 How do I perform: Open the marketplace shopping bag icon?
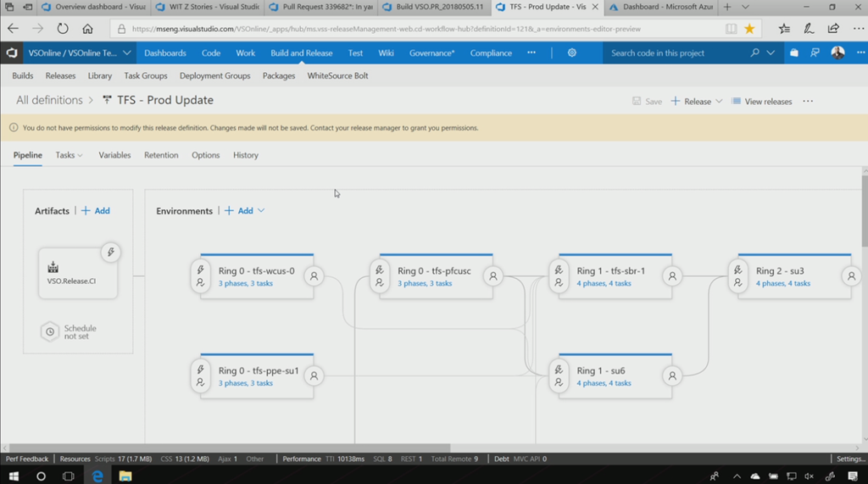click(793, 53)
